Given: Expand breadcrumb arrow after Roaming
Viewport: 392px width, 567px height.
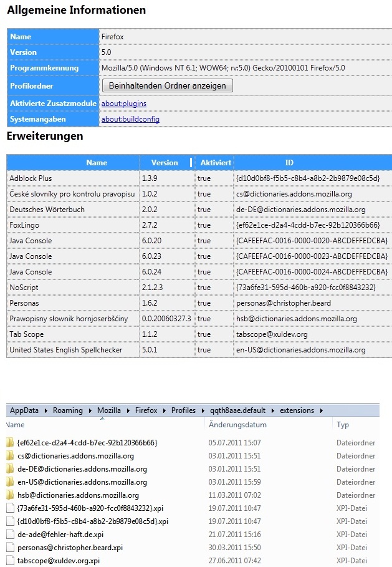Looking at the screenshot, I should [90, 410].
